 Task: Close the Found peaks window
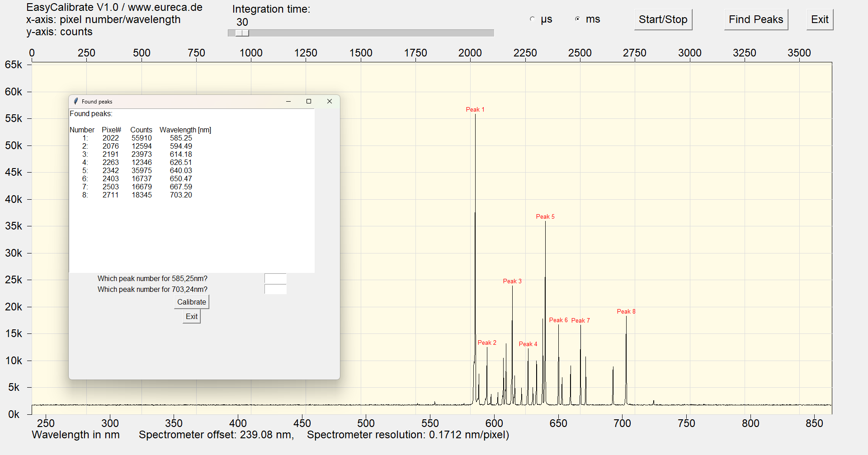pos(330,101)
